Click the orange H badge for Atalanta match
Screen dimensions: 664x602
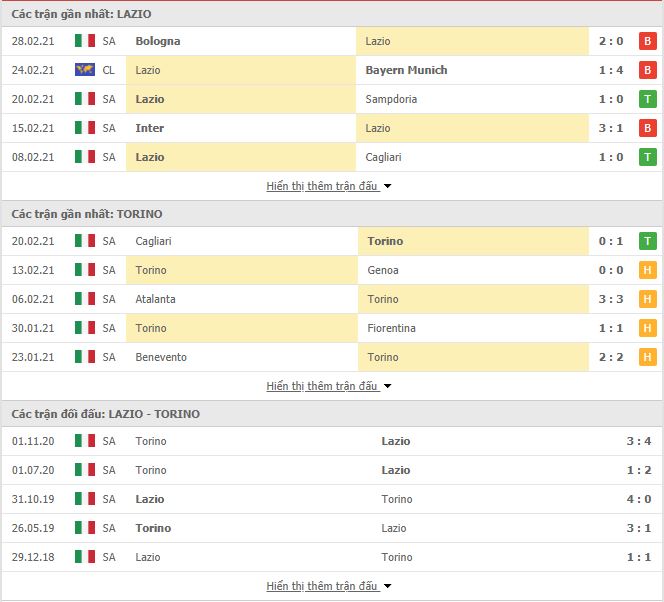pyautogui.click(x=647, y=299)
